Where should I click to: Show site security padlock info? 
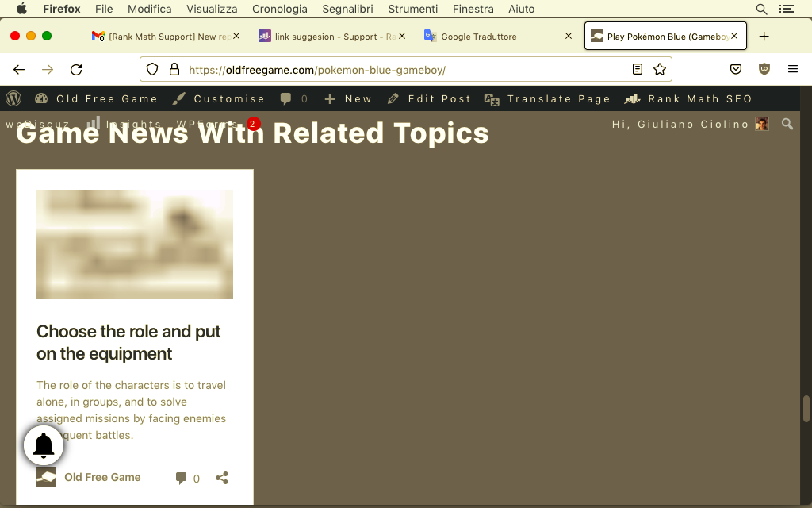[x=174, y=70]
